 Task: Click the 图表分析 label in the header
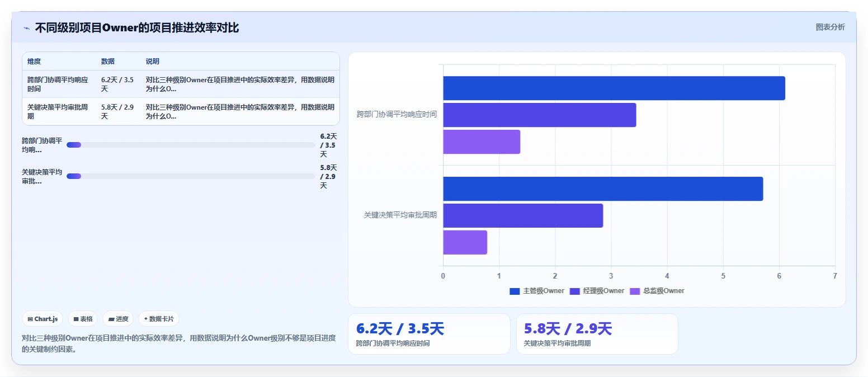830,27
